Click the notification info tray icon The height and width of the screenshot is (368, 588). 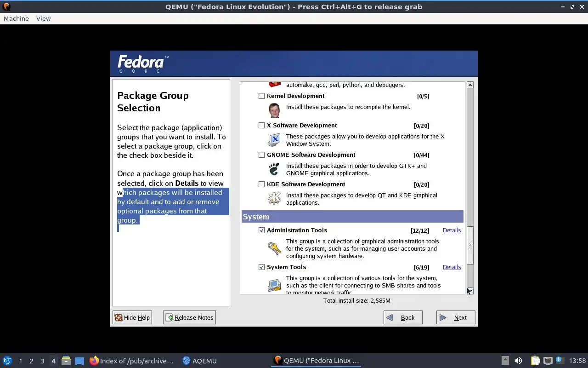click(x=560, y=360)
